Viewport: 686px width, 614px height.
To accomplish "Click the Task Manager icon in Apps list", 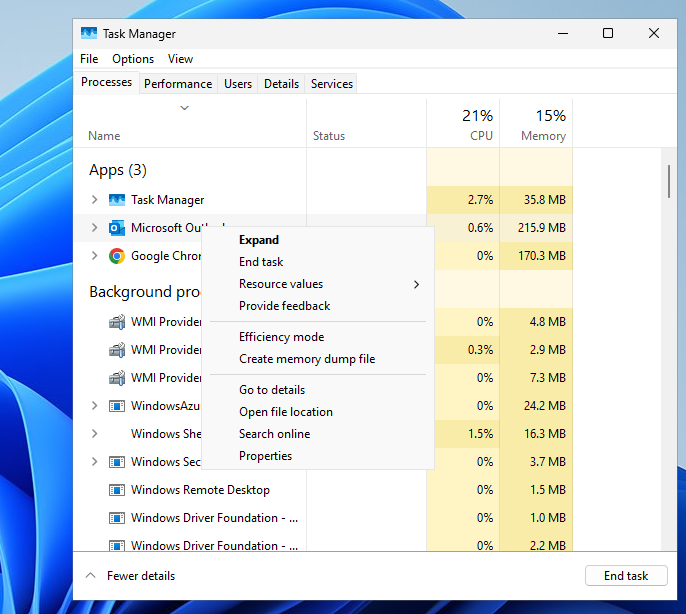I will [x=116, y=200].
